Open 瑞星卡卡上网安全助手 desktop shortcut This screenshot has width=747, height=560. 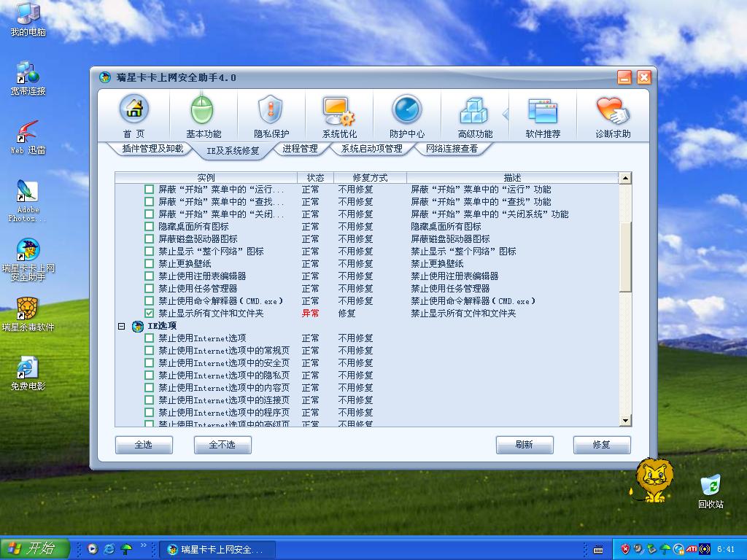click(x=28, y=260)
